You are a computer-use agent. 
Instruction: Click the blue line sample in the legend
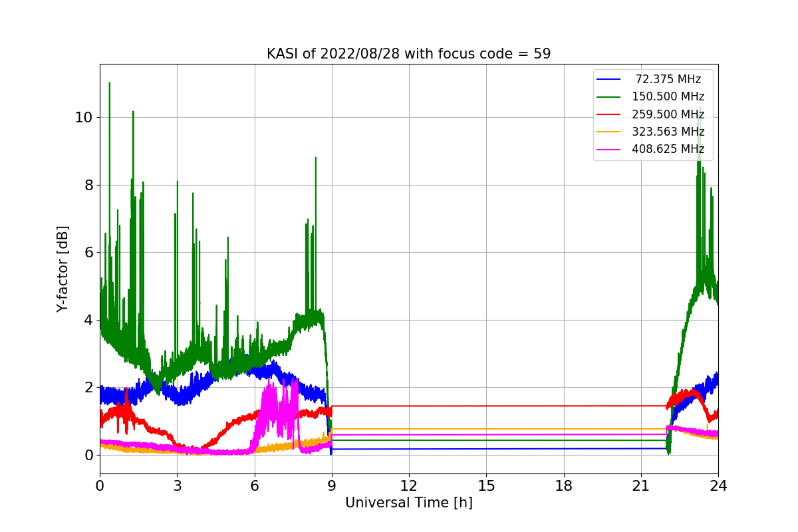(x=608, y=80)
